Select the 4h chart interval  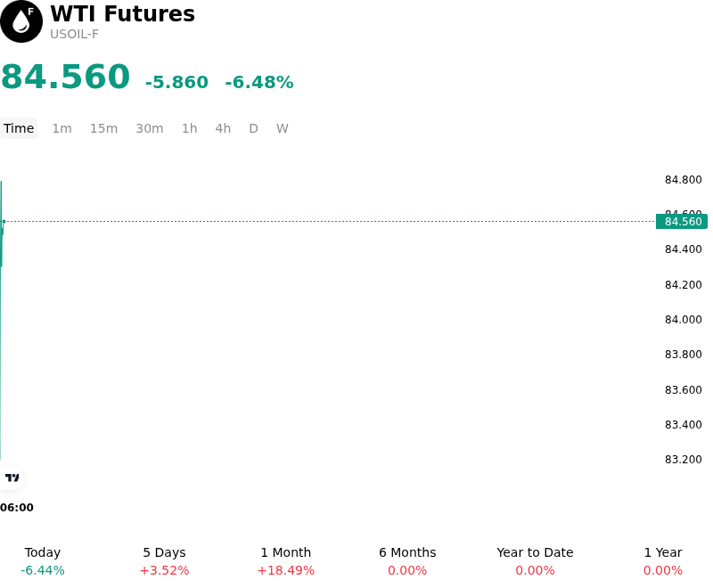coord(223,128)
